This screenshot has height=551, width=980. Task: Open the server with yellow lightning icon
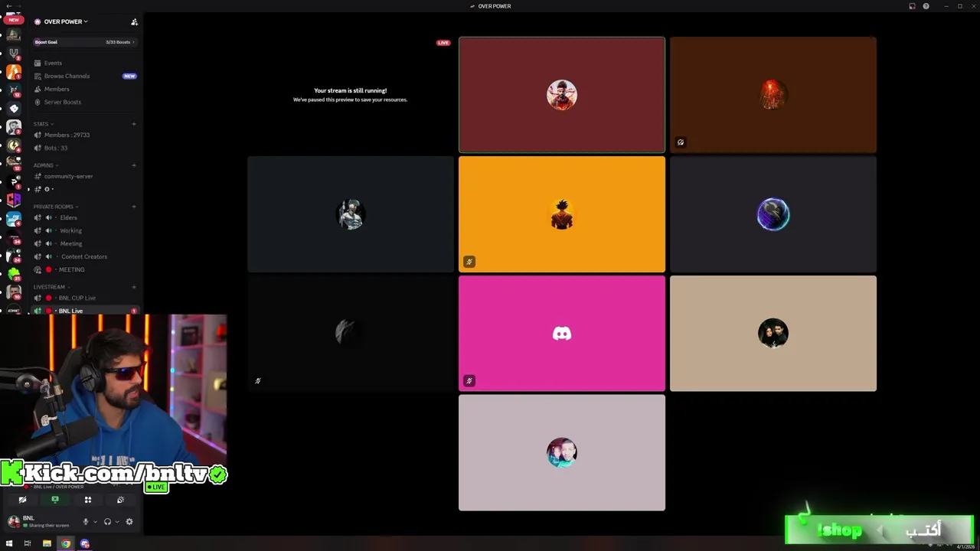(14, 145)
